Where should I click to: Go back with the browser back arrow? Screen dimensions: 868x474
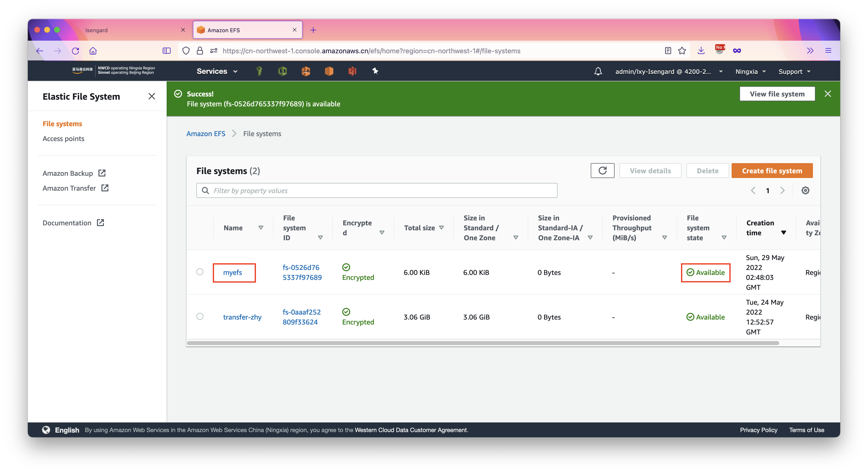(40, 51)
